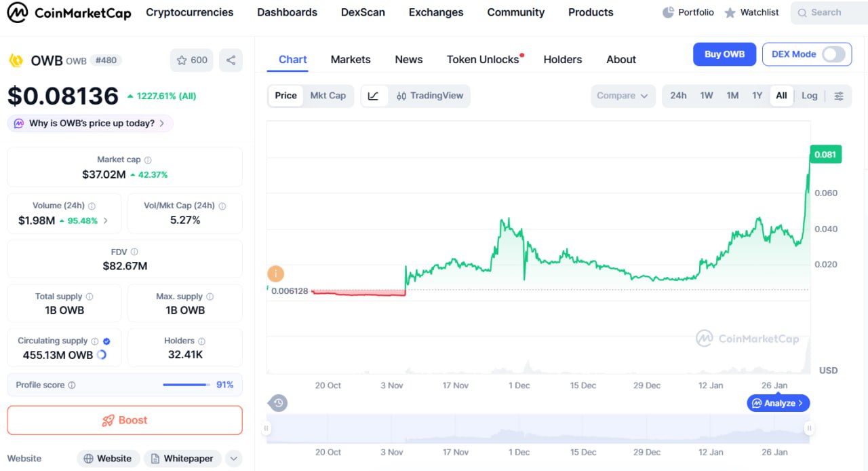Image resolution: width=868 pixels, height=471 pixels.
Task: Select Mkt Cap chart view
Action: [x=328, y=96]
